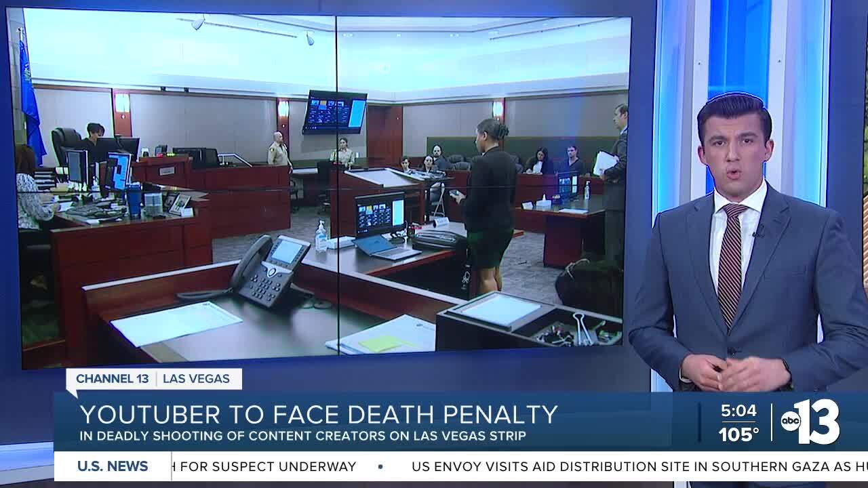Screen dimensions: 868x488
Task: Click the news anchor's striped tie
Action: pyautogui.click(x=731, y=264)
